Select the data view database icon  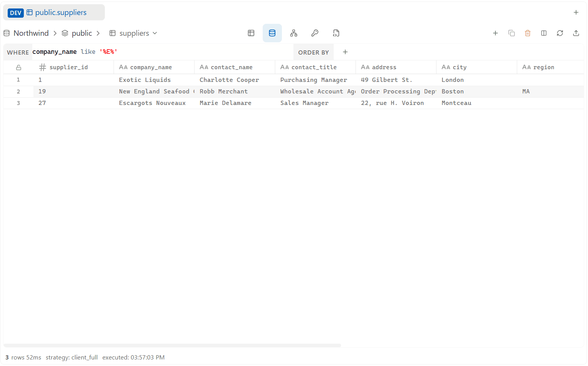coord(272,33)
